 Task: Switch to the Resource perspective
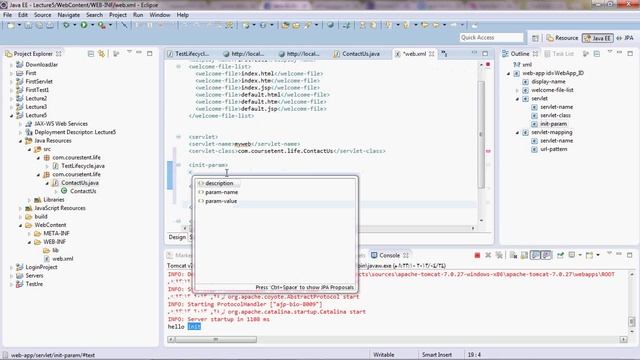(x=562, y=38)
